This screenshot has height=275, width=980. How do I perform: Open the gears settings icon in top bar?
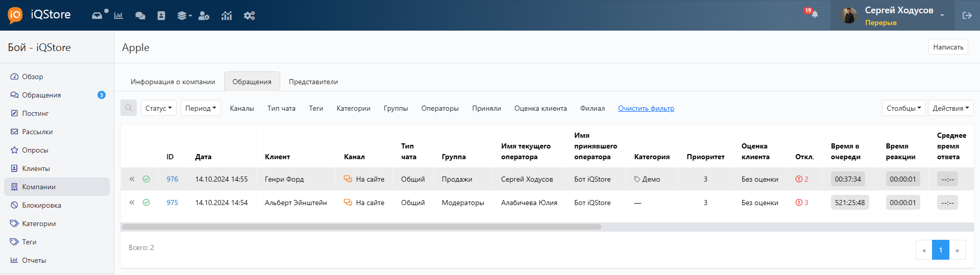pos(249,16)
